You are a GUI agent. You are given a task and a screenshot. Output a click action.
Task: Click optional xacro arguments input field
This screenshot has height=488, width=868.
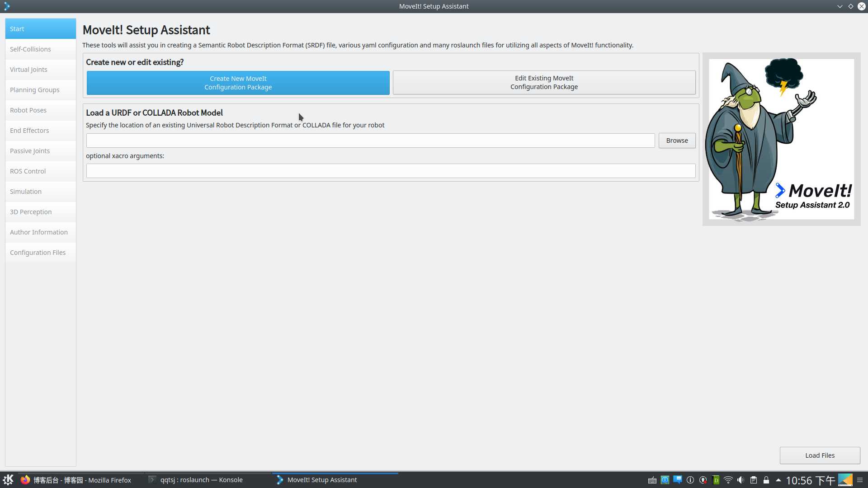click(391, 171)
